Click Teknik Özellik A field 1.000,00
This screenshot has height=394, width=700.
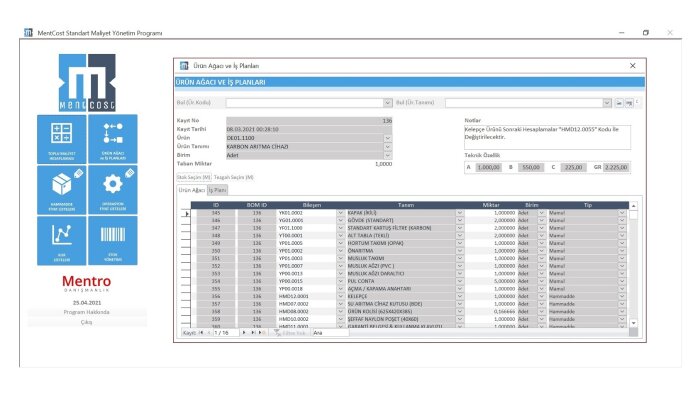pos(488,168)
